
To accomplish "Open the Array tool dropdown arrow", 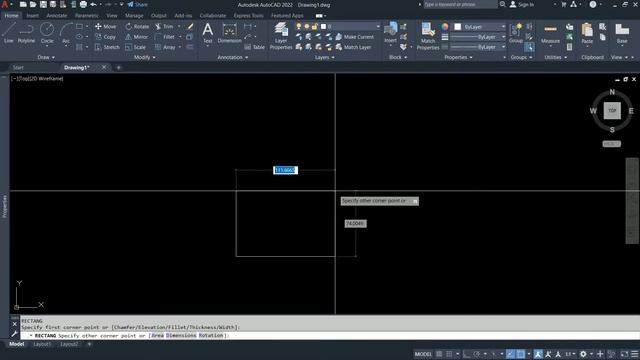I will tap(180, 47).
